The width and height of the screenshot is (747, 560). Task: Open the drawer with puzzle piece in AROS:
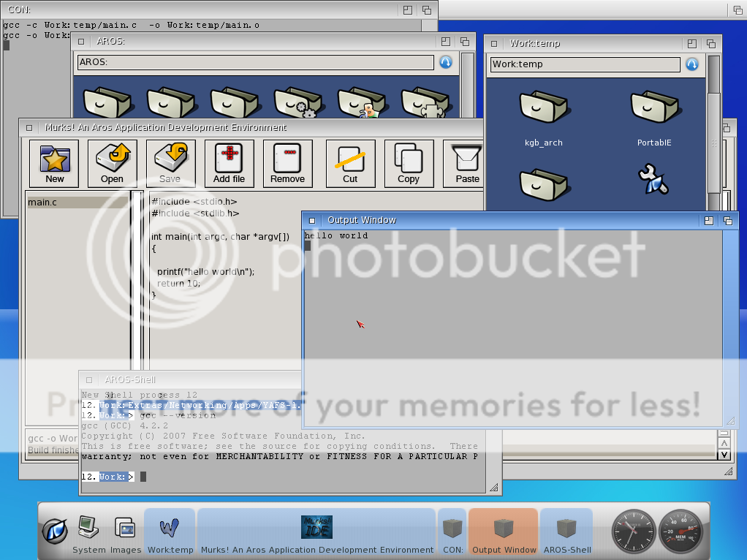pos(425,102)
